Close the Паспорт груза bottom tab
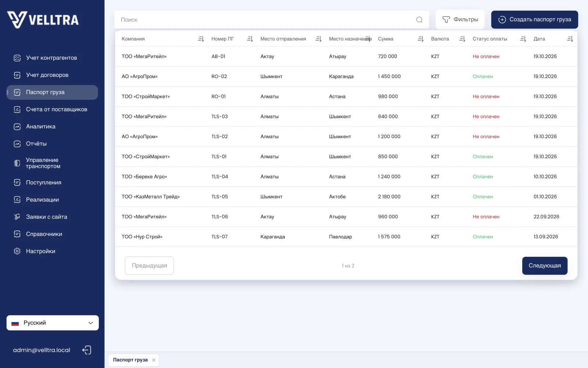This screenshot has width=588, height=368. tap(154, 360)
